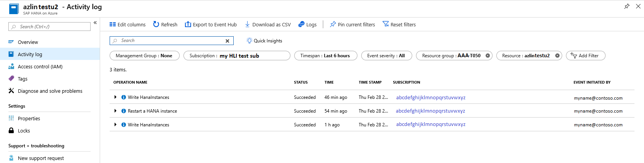The width and height of the screenshot is (644, 163).
Task: Click the EVENT INITIATED BY column header
Action: click(x=592, y=82)
